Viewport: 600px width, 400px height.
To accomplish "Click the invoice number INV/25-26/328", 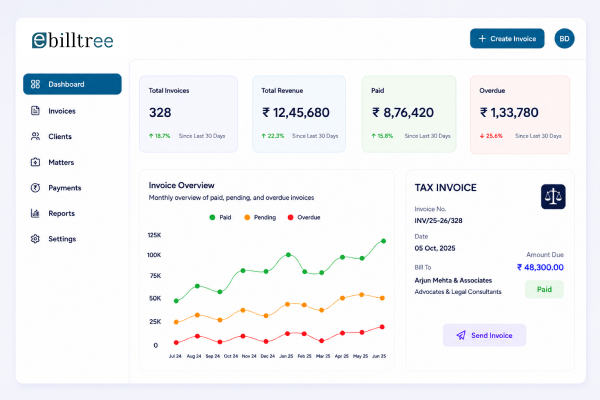I will pyautogui.click(x=439, y=221).
